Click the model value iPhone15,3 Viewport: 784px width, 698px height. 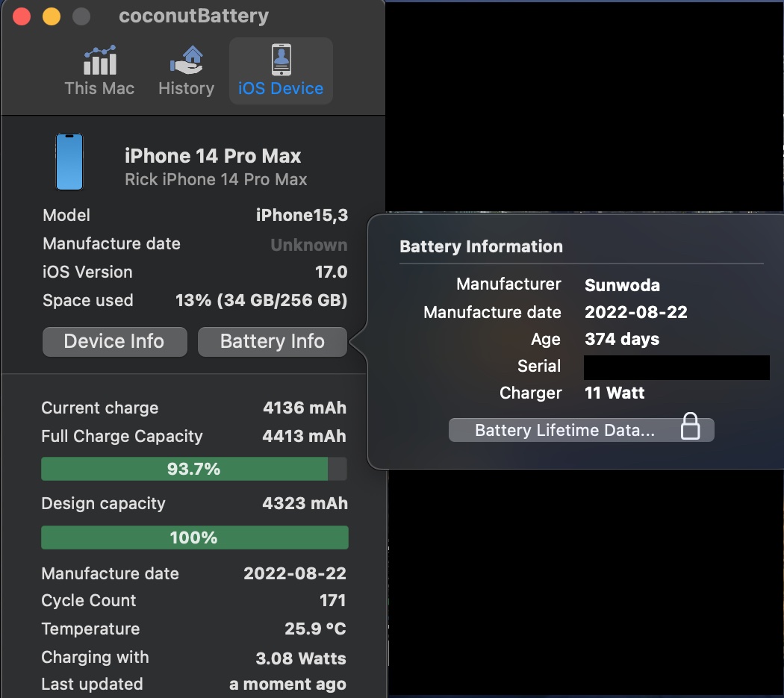pos(302,215)
